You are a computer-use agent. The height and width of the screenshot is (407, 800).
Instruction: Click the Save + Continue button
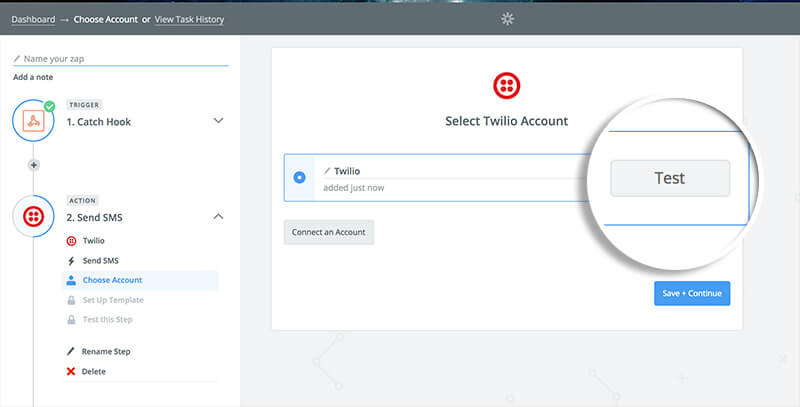692,293
